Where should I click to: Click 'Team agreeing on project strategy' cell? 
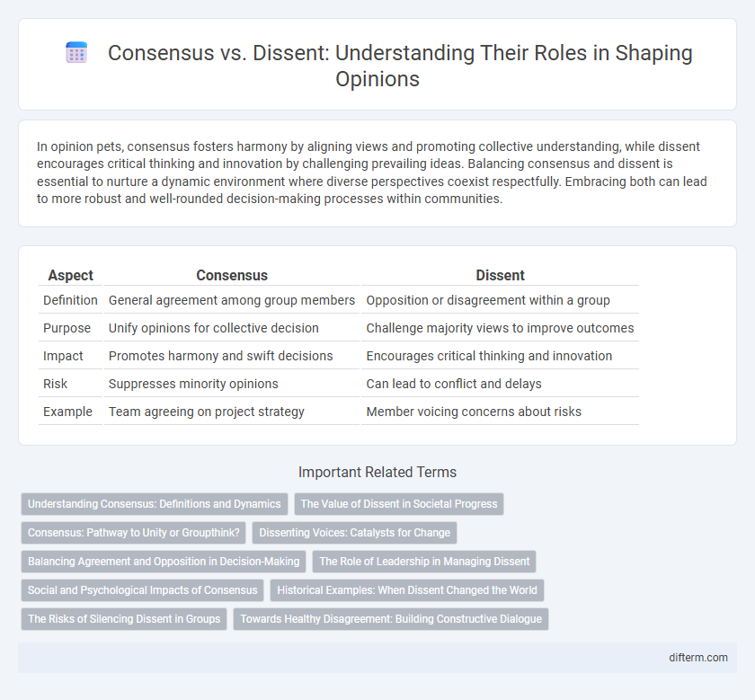coord(232,412)
